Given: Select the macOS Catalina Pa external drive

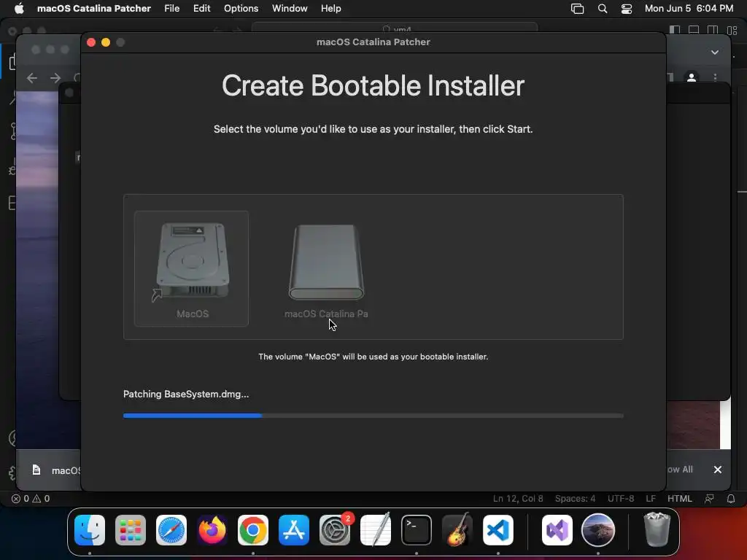Looking at the screenshot, I should (x=326, y=262).
